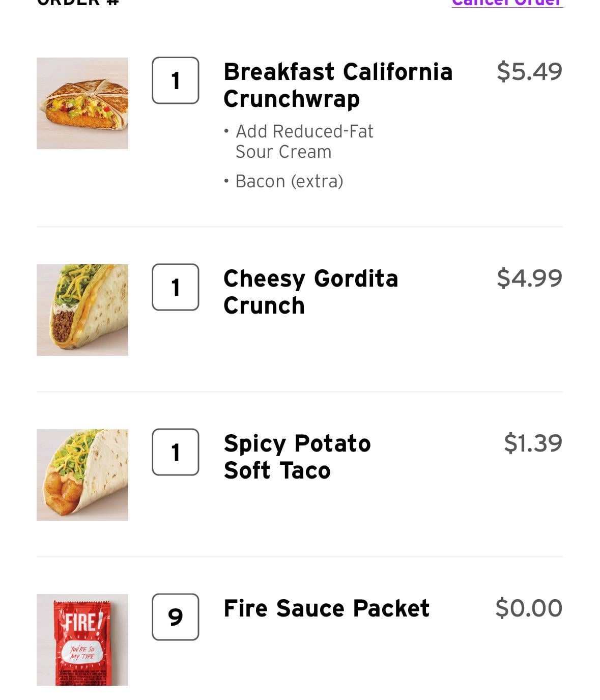Adjust the Fire Sauce Packet quantity of 9
Image resolution: width=600 pixels, height=700 pixels.
(x=176, y=617)
